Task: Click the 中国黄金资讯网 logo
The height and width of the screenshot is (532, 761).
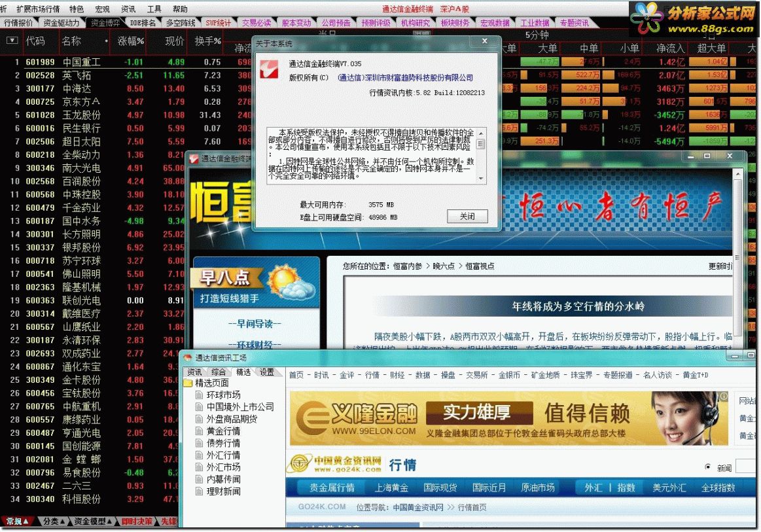Action: click(334, 465)
